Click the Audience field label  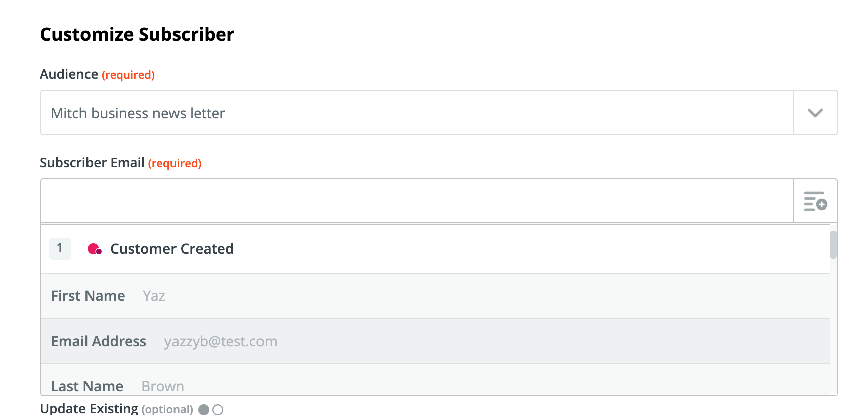click(69, 74)
